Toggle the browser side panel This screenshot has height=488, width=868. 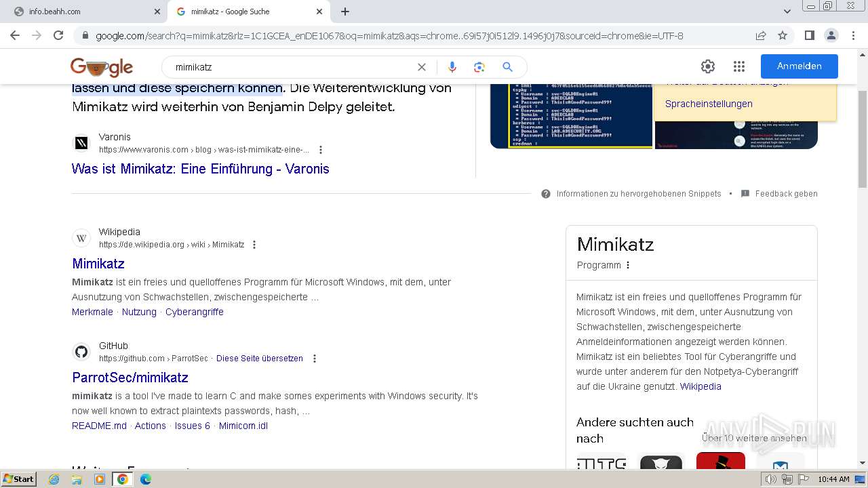809,35
